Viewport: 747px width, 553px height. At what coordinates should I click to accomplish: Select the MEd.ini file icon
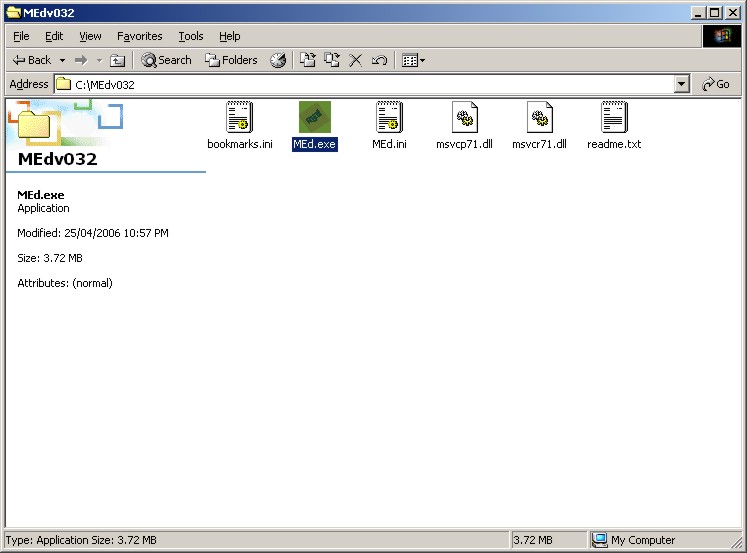coord(389,117)
